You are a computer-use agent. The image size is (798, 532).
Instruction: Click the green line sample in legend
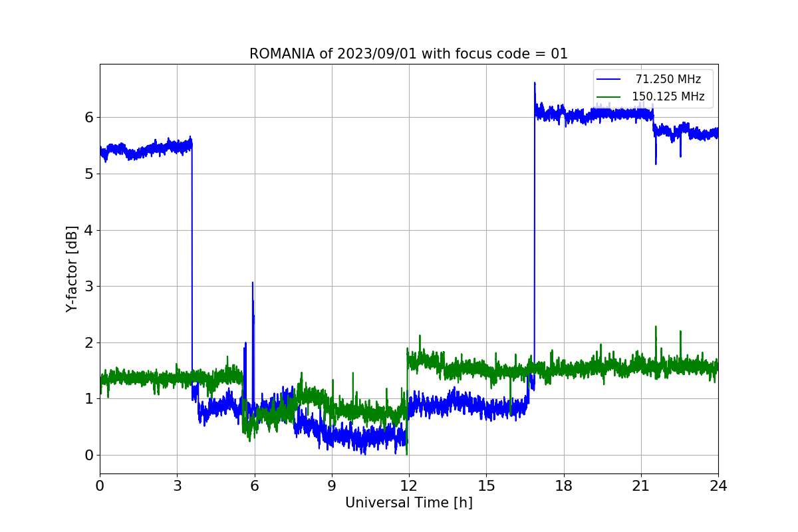point(608,97)
